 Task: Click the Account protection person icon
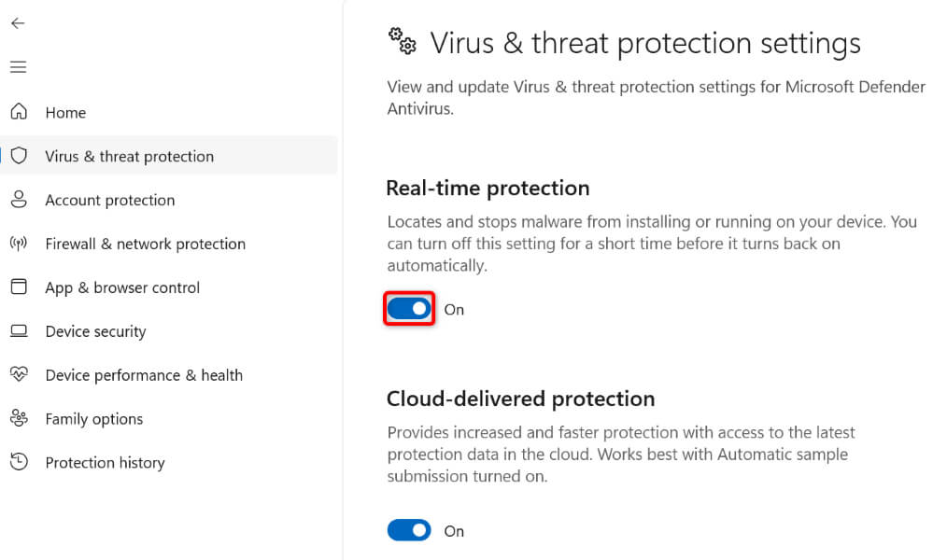[19, 200]
